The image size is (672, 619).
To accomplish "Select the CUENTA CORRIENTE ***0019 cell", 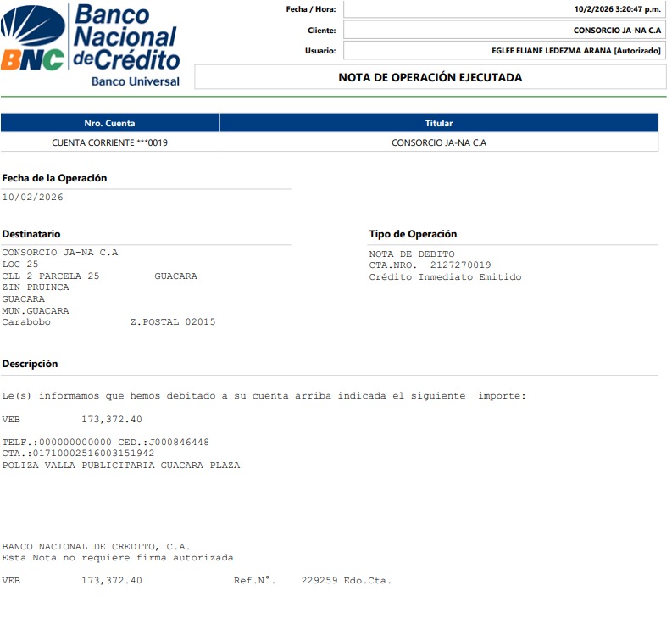I will point(109,142).
